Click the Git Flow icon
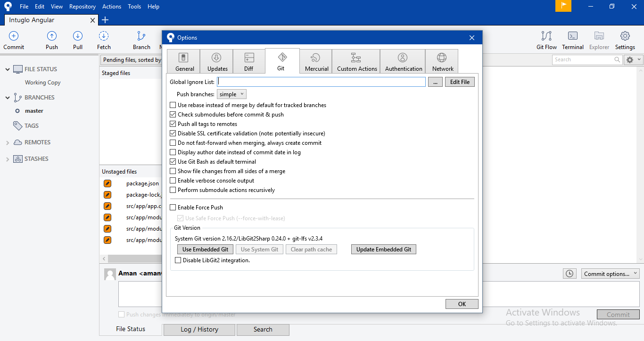 [x=546, y=40]
